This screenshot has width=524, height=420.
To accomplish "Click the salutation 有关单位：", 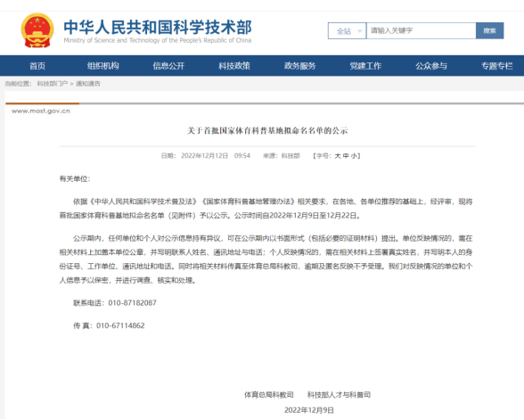I will click(75, 179).
